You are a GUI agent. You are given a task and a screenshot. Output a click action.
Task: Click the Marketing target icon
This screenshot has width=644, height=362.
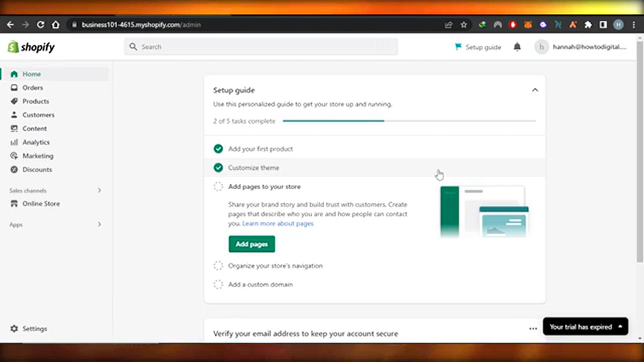coord(14,156)
